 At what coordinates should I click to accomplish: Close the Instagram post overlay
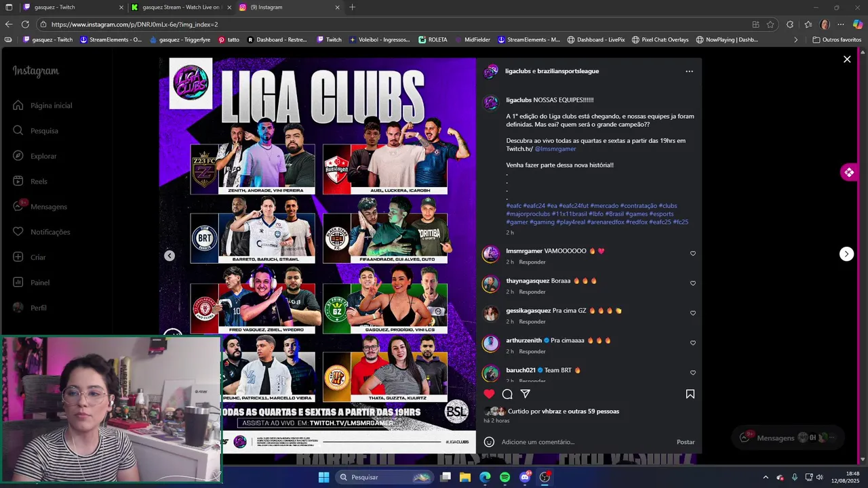pyautogui.click(x=847, y=60)
